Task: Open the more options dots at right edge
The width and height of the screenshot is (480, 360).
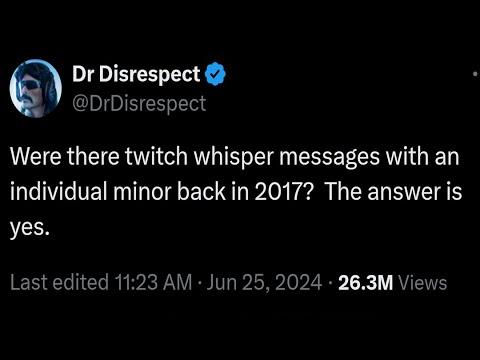Action: coord(476,74)
